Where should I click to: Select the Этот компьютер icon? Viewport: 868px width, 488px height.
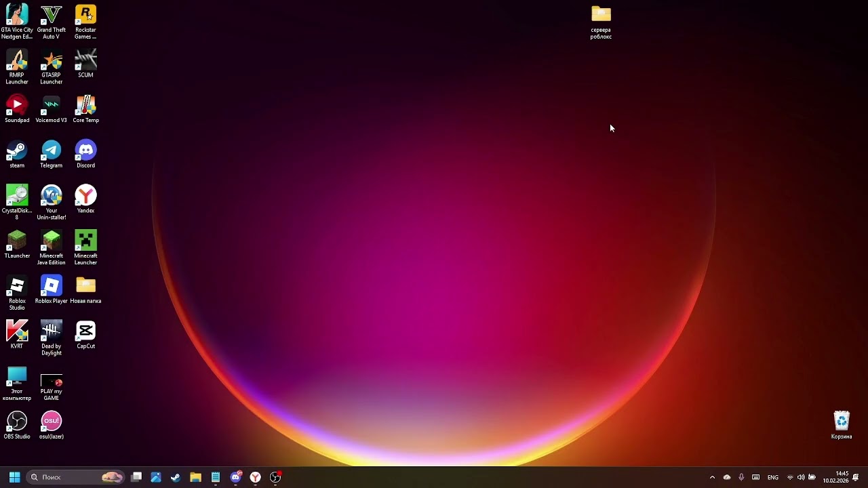17,384
